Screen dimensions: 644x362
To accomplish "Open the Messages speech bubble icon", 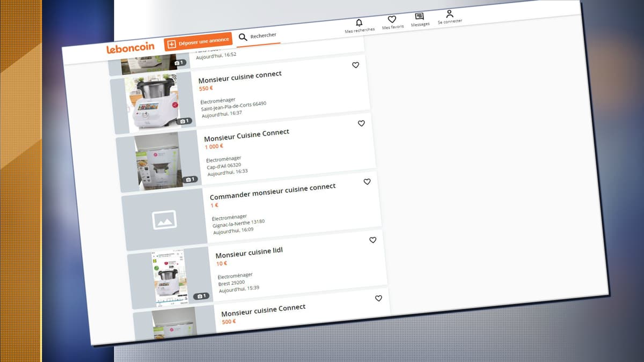I will pyautogui.click(x=420, y=17).
